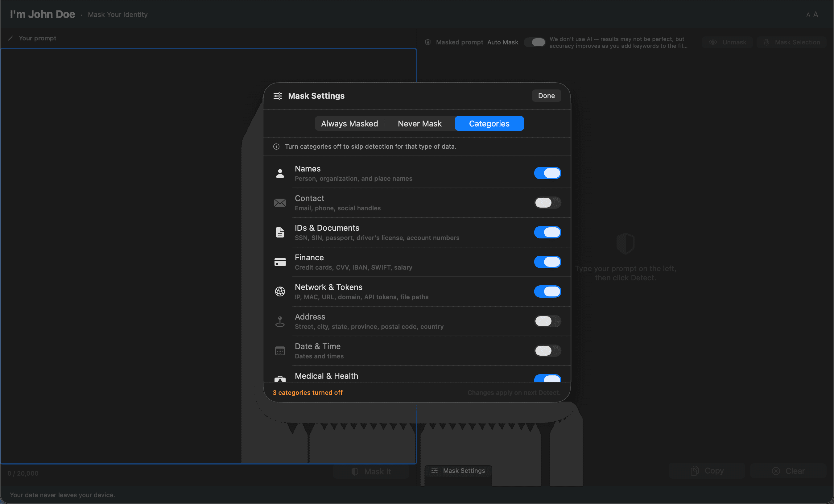Click the Date & Time calendar icon
Screen dimensions: 834x504
pyautogui.click(x=280, y=351)
